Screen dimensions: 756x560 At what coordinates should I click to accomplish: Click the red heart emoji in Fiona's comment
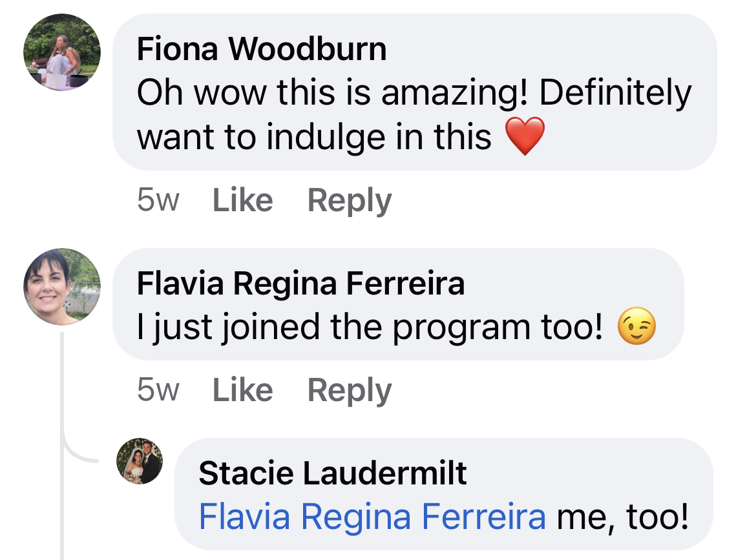point(525,137)
